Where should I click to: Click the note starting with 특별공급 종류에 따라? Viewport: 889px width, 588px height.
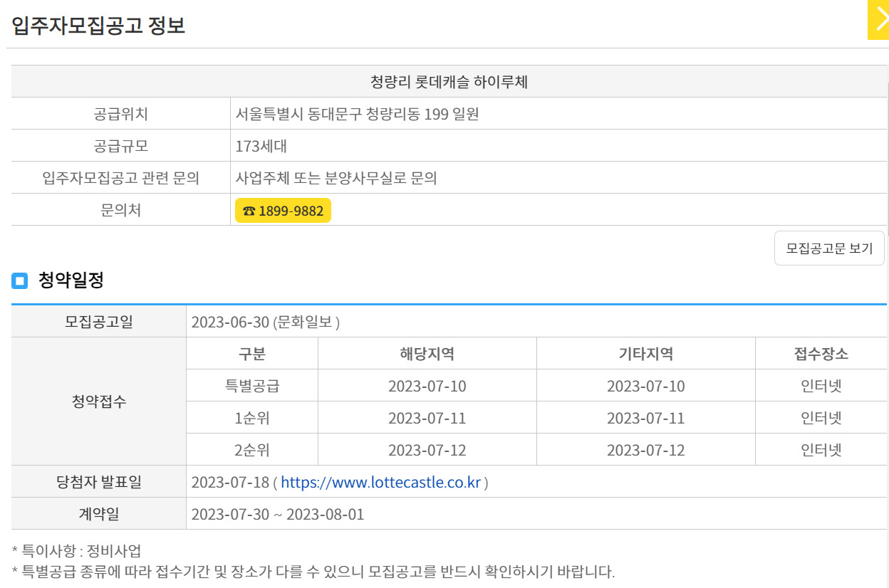point(313,571)
